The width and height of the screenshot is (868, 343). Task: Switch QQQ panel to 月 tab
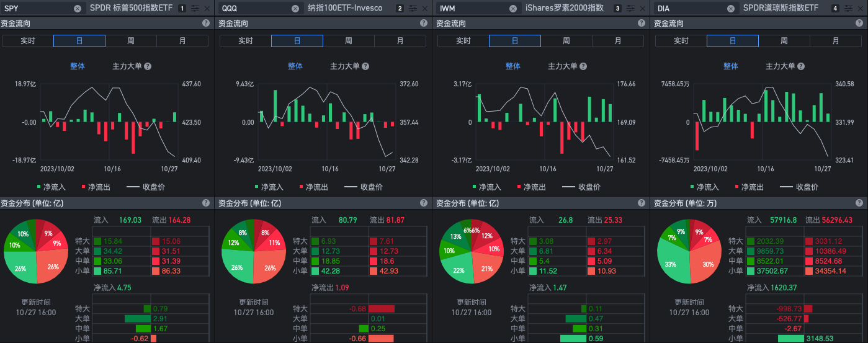[x=400, y=41]
